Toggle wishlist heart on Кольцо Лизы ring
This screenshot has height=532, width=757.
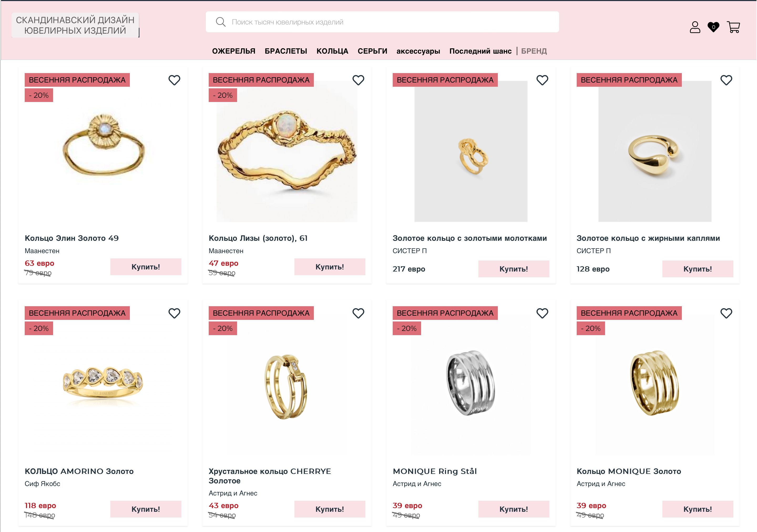tap(358, 80)
